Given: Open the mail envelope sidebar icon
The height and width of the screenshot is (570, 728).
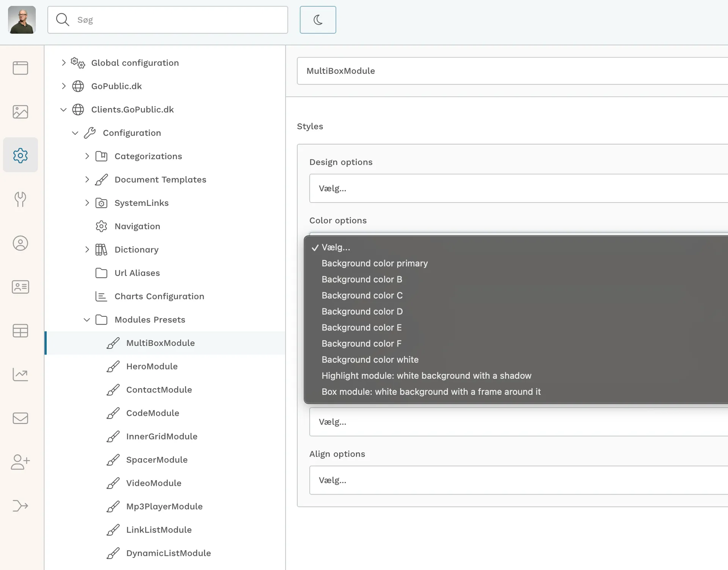Looking at the screenshot, I should (20, 418).
